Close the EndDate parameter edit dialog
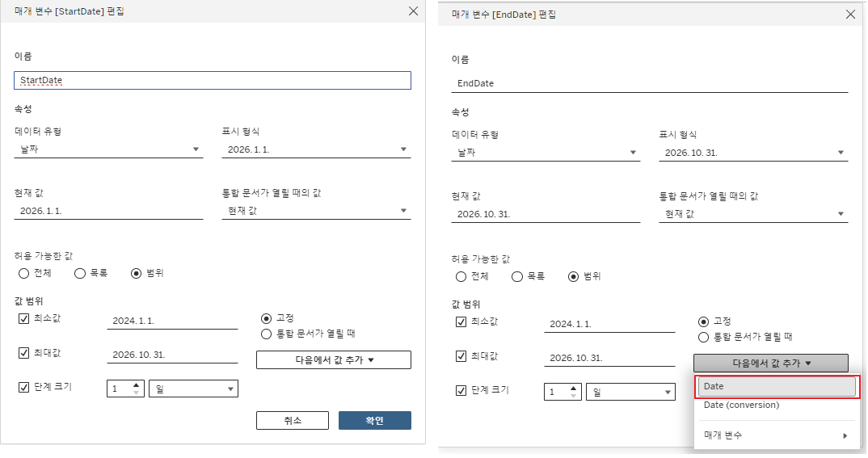 coord(850,15)
